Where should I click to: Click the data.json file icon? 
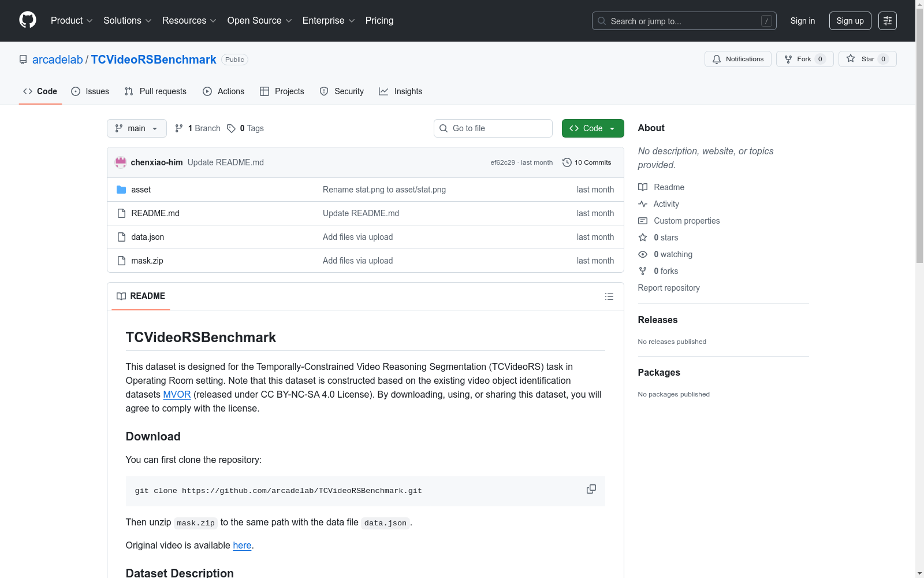pos(121,237)
